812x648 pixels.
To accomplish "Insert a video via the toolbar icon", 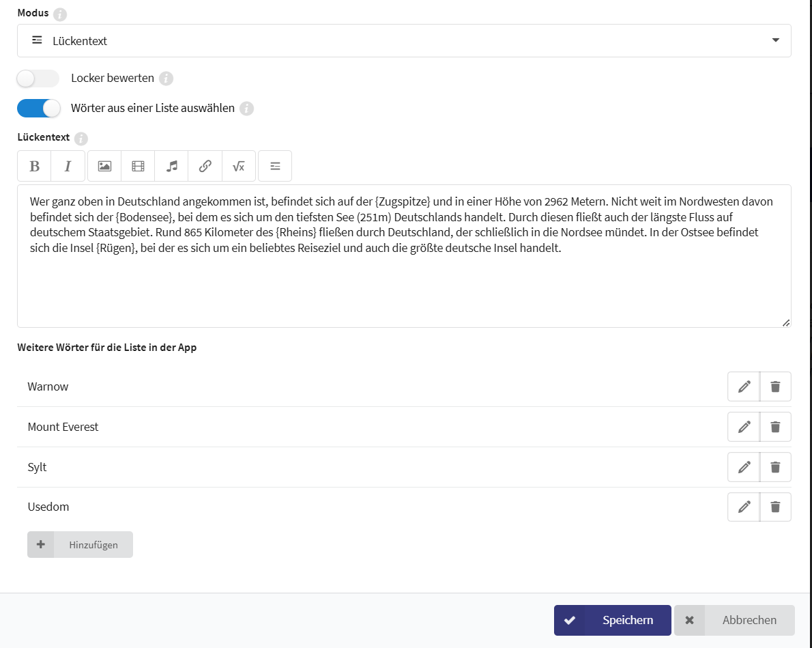I will click(x=138, y=165).
